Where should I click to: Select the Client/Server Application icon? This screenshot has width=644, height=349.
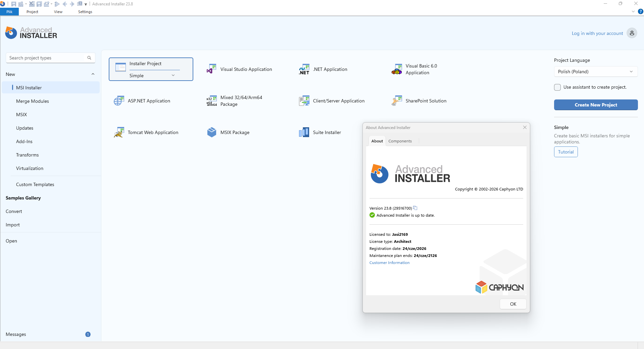(x=304, y=101)
